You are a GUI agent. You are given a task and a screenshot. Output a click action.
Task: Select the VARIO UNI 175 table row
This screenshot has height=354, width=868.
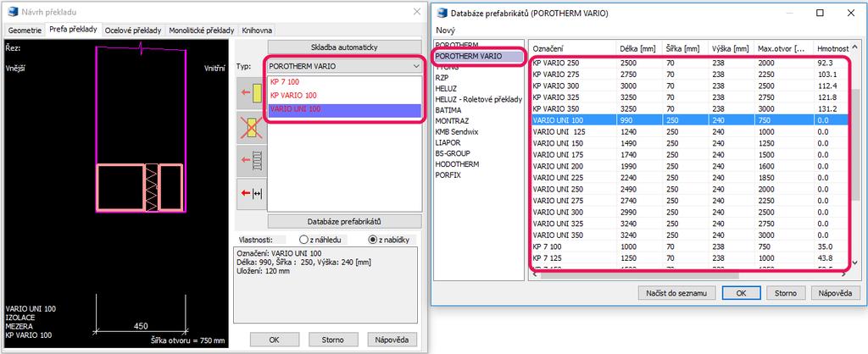pos(690,154)
